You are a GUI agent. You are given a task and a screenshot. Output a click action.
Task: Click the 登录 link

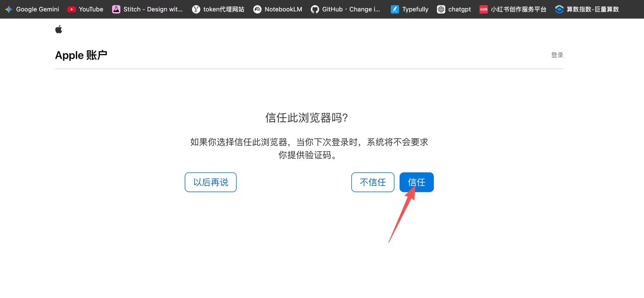point(557,55)
